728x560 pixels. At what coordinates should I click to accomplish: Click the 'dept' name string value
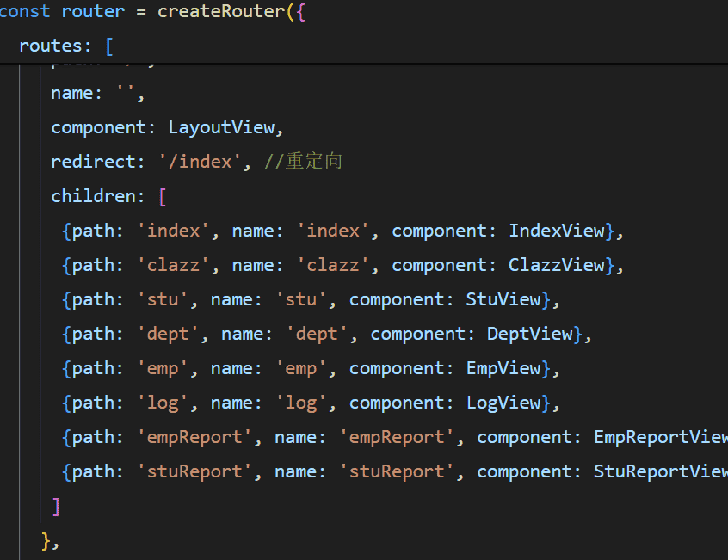point(317,334)
